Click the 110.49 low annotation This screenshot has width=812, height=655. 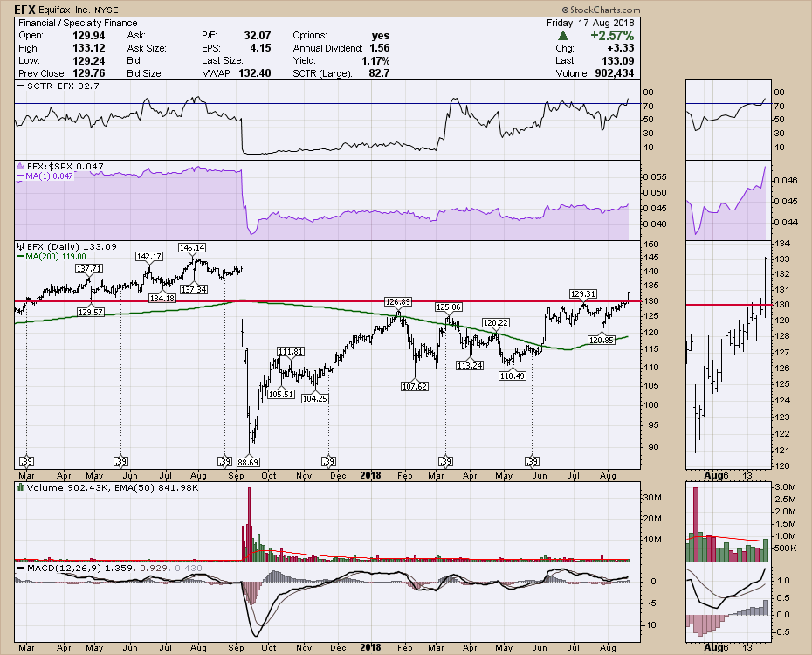point(513,376)
